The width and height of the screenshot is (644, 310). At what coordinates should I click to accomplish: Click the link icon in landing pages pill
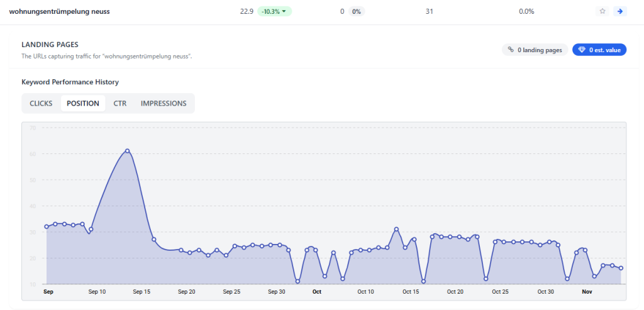511,50
